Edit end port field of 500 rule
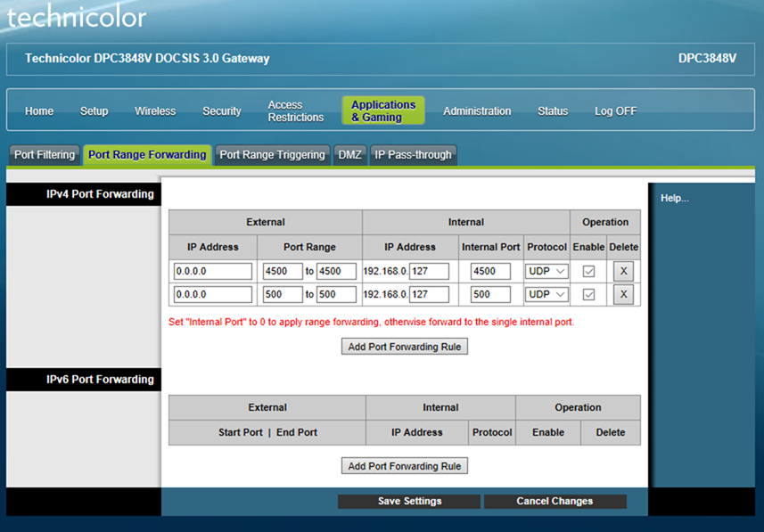 (x=336, y=294)
